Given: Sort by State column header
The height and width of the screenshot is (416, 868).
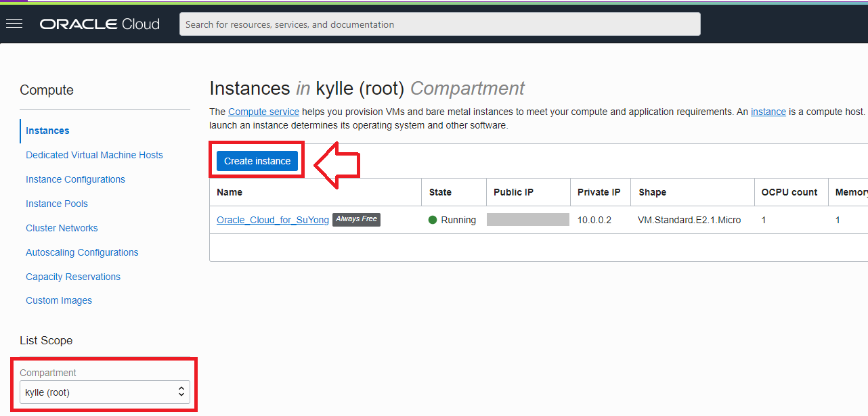Looking at the screenshot, I should 440,192.
